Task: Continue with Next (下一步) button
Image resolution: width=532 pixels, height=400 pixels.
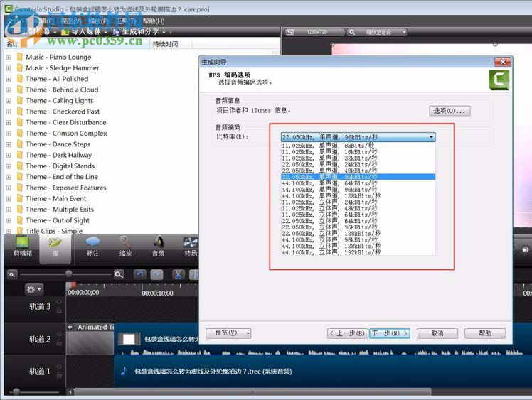Action: [x=390, y=333]
